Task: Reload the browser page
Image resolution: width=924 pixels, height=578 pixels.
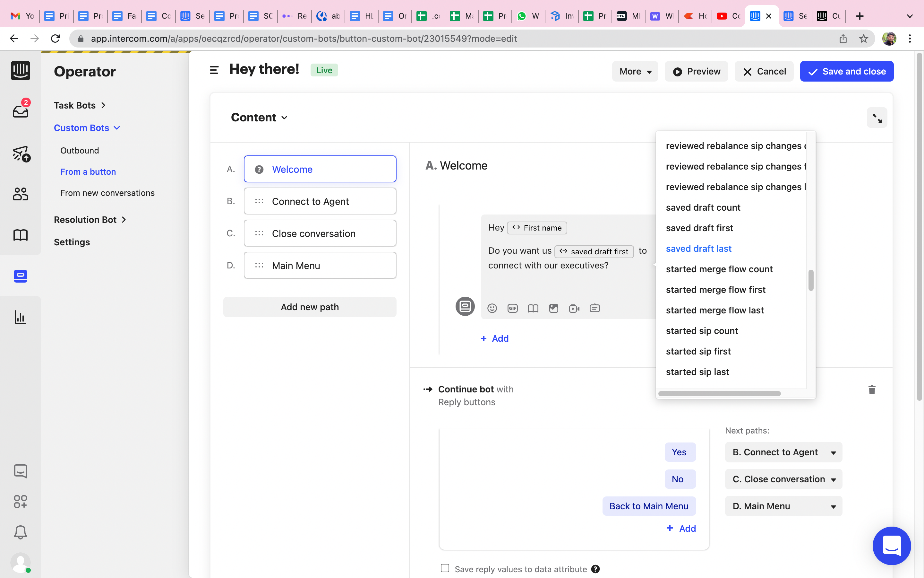Action: [x=56, y=39]
